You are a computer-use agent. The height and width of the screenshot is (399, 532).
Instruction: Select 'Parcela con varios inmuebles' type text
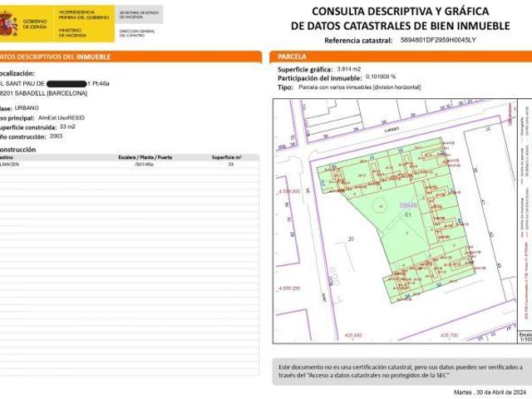tap(335, 87)
